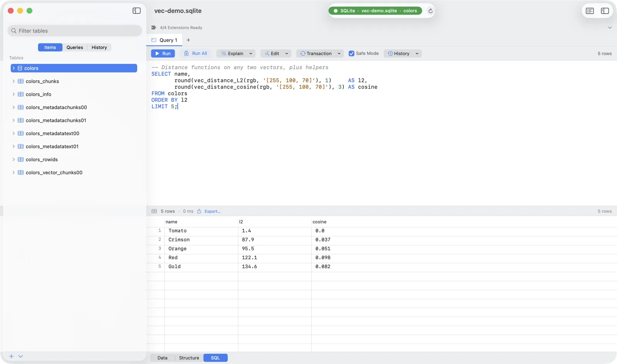Expand the colors table tree node
This screenshot has height=364, width=617.
(x=13, y=68)
